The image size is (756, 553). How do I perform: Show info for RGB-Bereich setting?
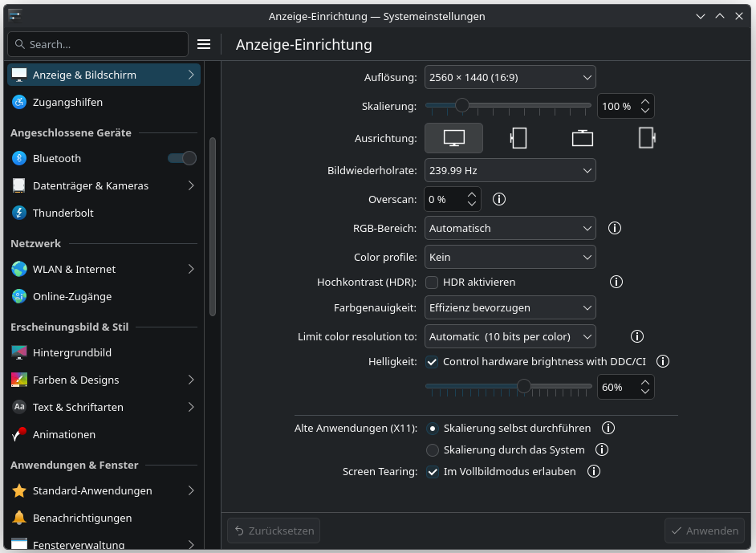(615, 228)
